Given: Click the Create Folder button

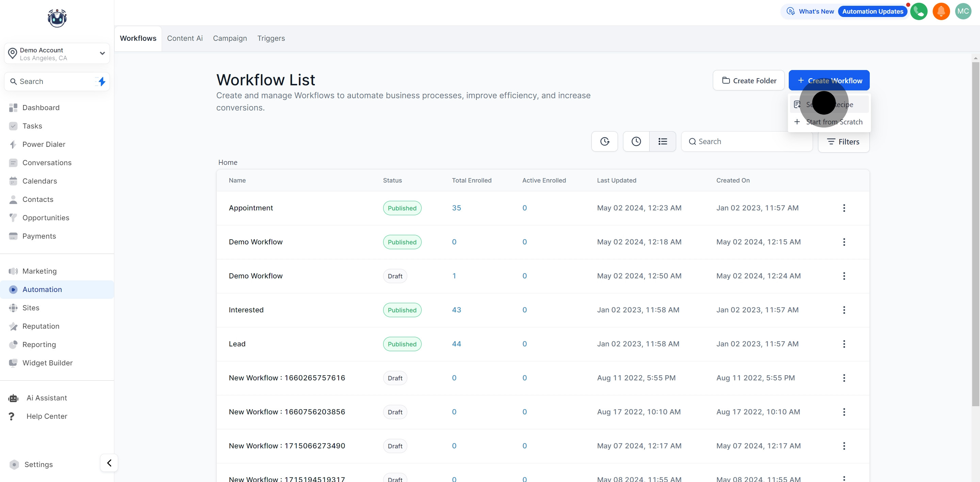Looking at the screenshot, I should click(748, 81).
